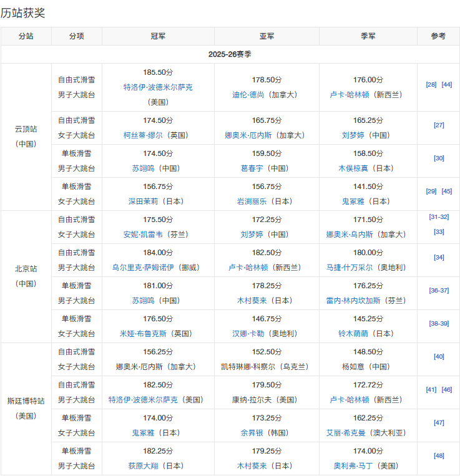Select the 亚军 column header
Image resolution: width=460 pixels, height=476 pixels.
tap(267, 36)
